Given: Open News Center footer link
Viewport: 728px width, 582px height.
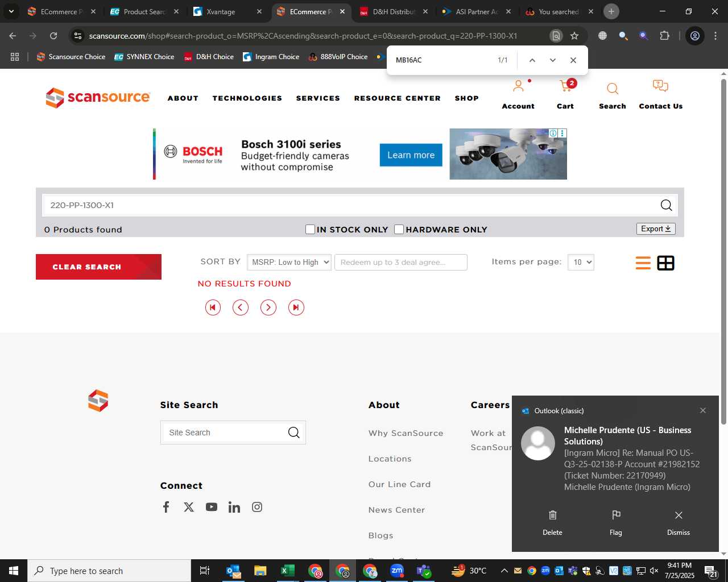Looking at the screenshot, I should [397, 510].
